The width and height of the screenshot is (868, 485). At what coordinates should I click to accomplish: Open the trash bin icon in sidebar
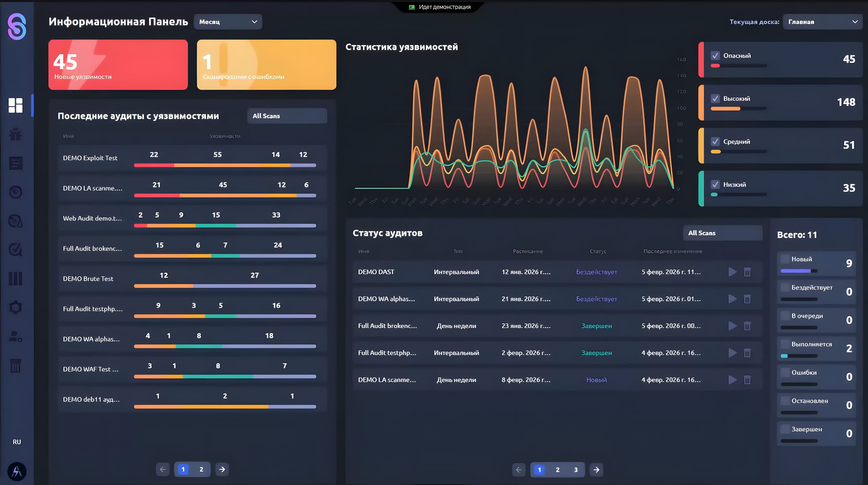coord(16,366)
